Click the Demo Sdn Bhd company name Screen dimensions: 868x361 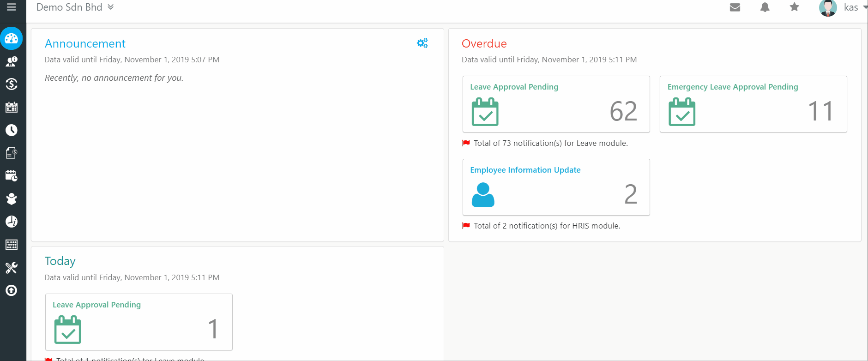click(x=69, y=7)
